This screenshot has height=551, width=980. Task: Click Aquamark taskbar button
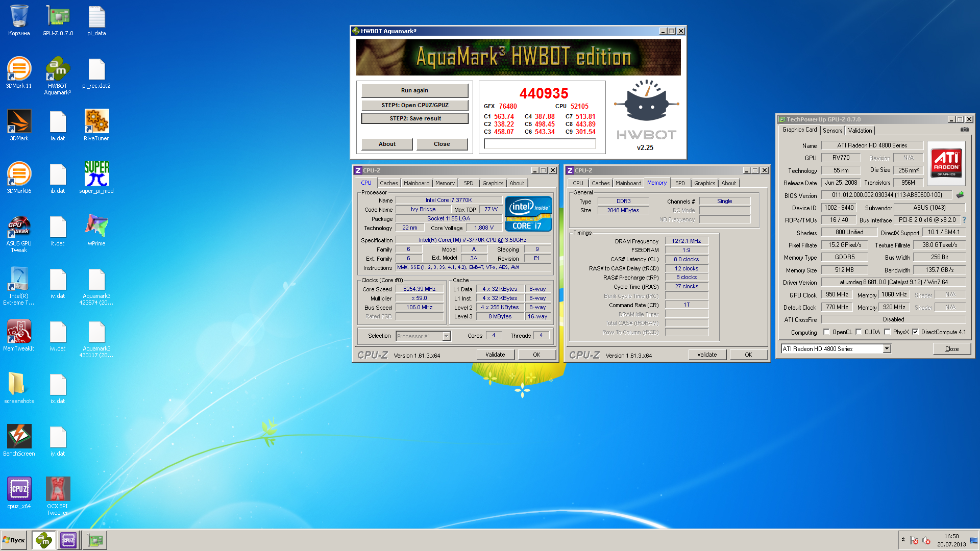click(44, 540)
